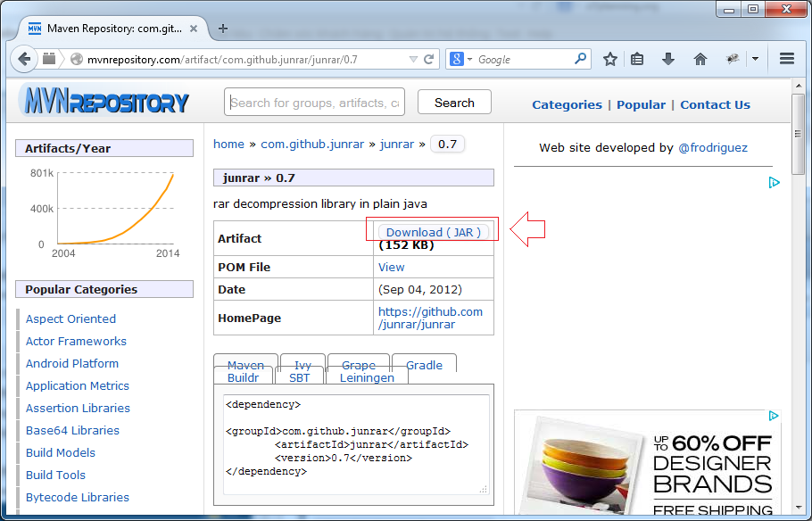Click the page scrollbar down arrow
The width and height of the screenshot is (812, 521).
798,508
